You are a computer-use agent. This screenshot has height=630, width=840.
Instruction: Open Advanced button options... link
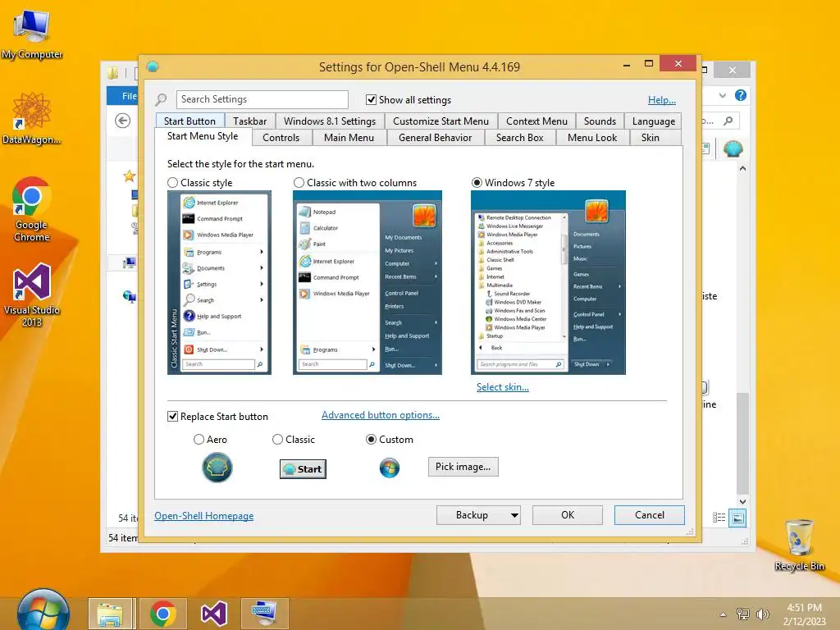click(x=381, y=414)
